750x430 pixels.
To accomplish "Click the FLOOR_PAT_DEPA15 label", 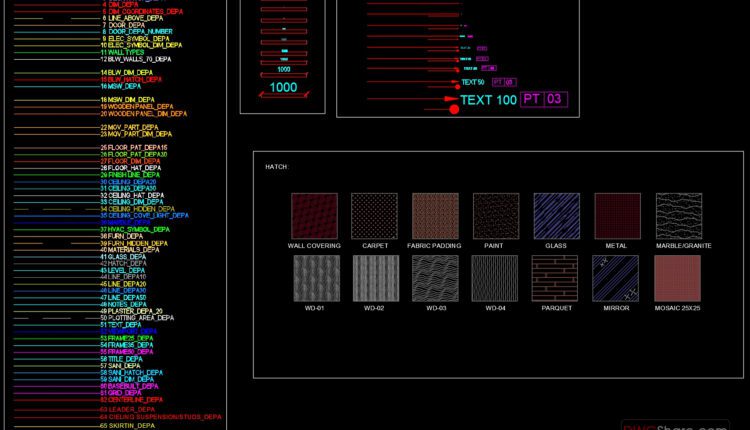I will (x=137, y=148).
